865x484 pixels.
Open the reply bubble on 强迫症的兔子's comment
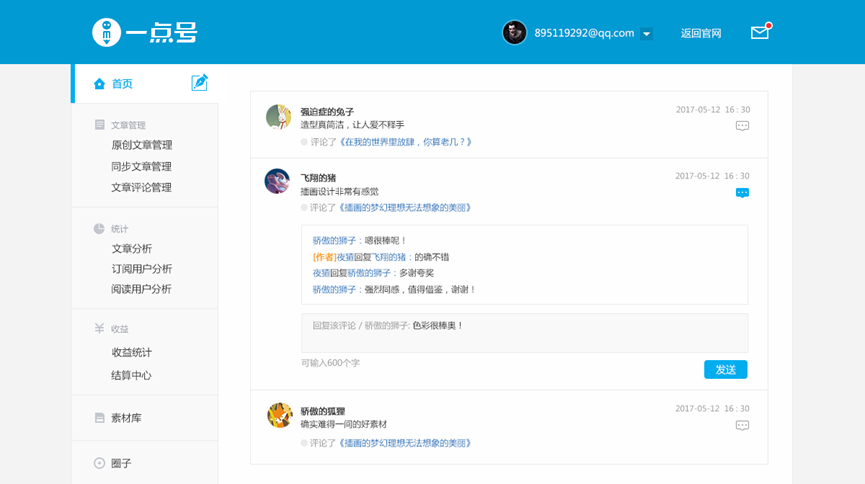coord(742,126)
